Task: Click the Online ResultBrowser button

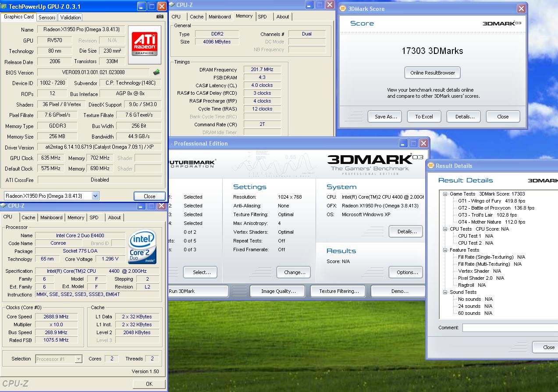Action: [433, 73]
